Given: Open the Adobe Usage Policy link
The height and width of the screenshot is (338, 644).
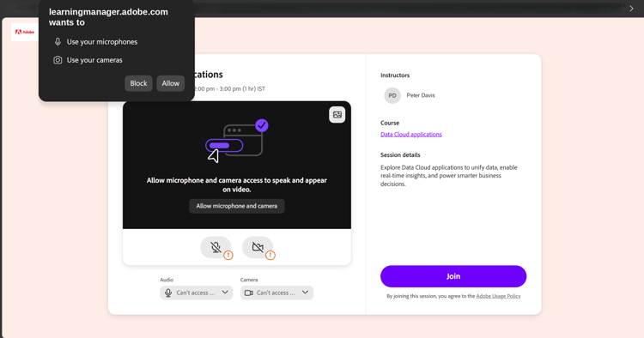Looking at the screenshot, I should [498, 296].
